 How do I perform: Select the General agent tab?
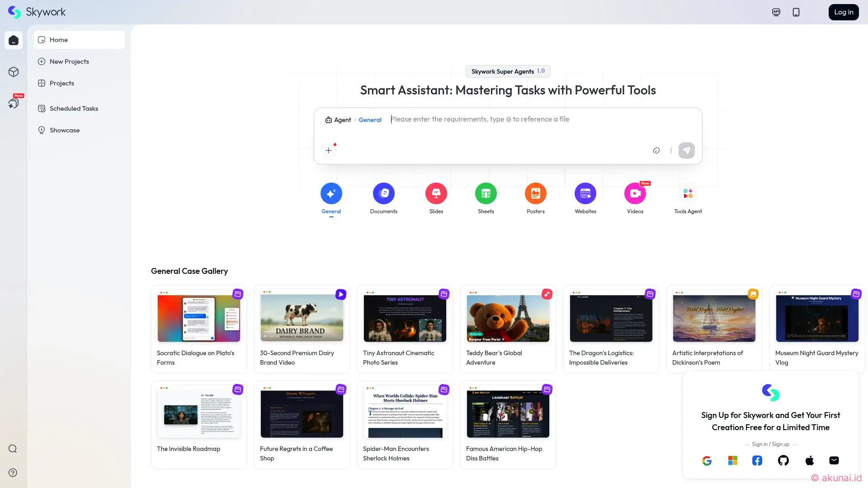pyautogui.click(x=331, y=194)
